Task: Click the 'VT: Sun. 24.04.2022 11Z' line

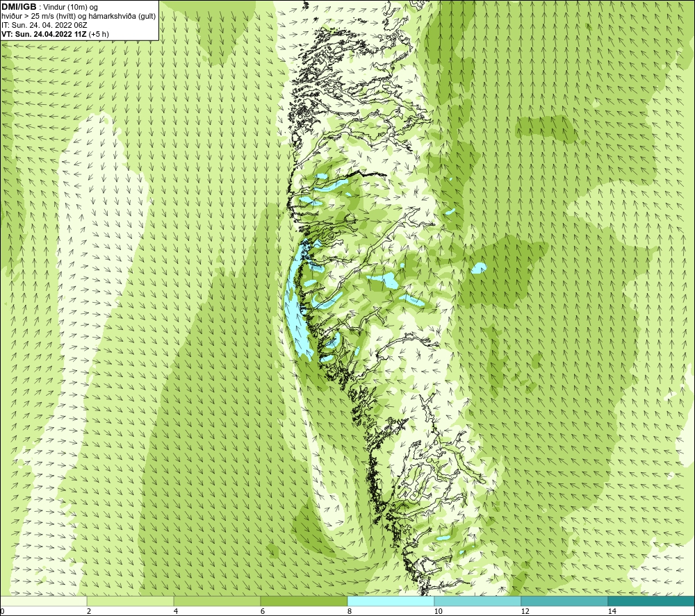Action: click(x=55, y=34)
